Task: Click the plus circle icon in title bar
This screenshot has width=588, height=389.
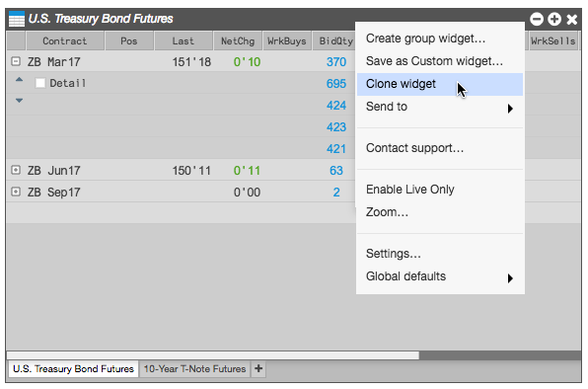Action: [x=554, y=19]
